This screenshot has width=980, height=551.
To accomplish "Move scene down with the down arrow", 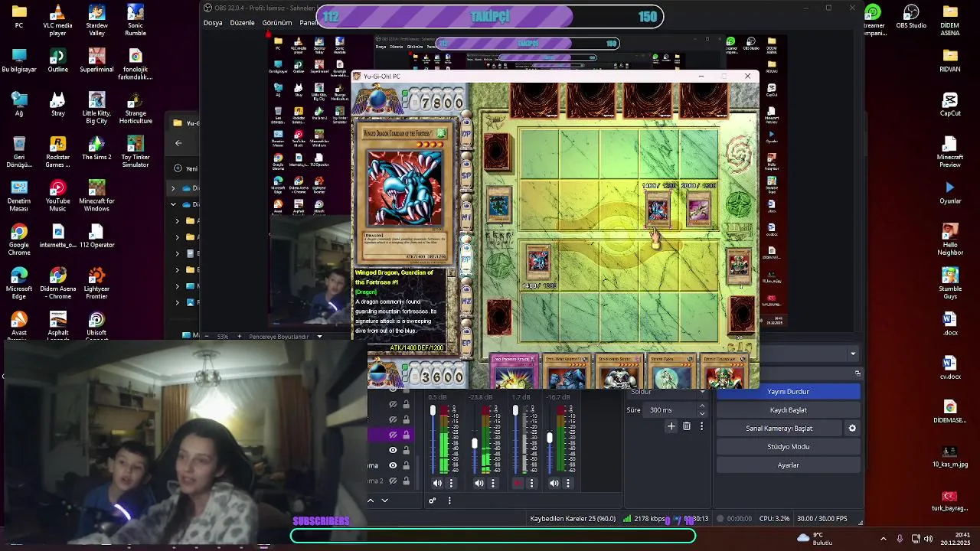I will (385, 500).
